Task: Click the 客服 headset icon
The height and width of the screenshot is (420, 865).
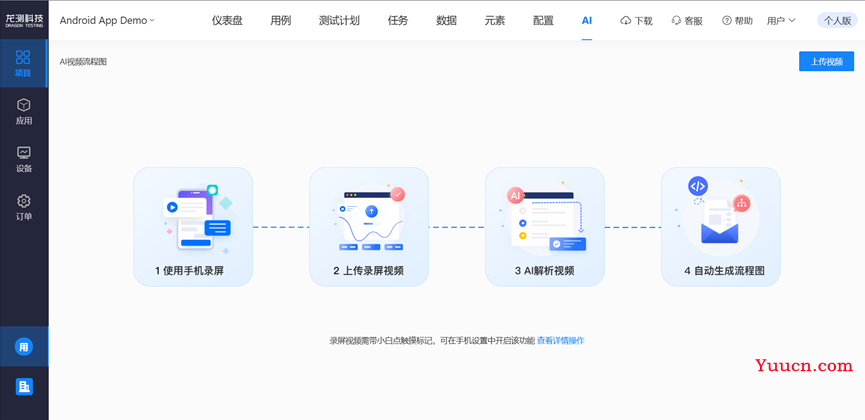Action: tap(676, 20)
